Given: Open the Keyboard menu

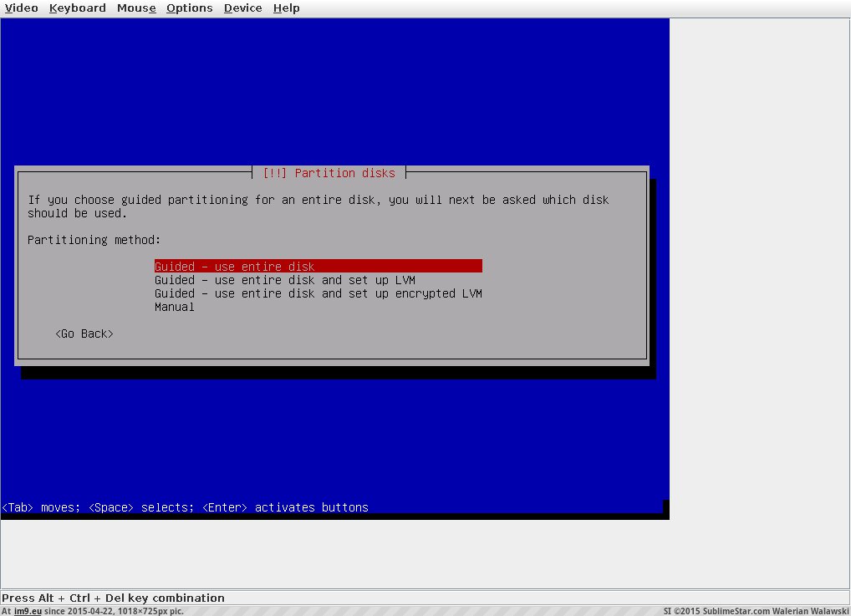Looking at the screenshot, I should (x=77, y=8).
